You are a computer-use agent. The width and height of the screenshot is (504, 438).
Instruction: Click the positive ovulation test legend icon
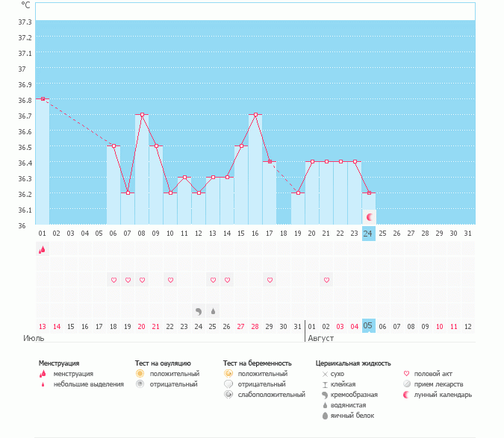coord(140,373)
